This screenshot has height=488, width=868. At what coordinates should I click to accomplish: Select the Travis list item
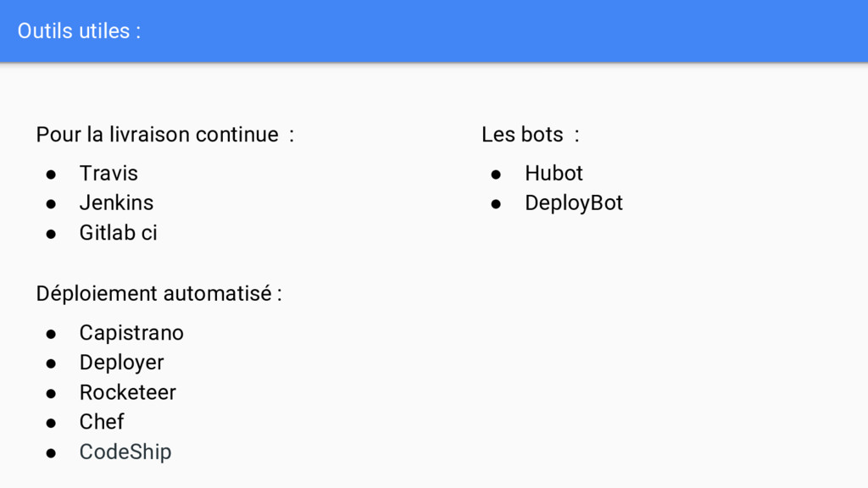pos(108,173)
